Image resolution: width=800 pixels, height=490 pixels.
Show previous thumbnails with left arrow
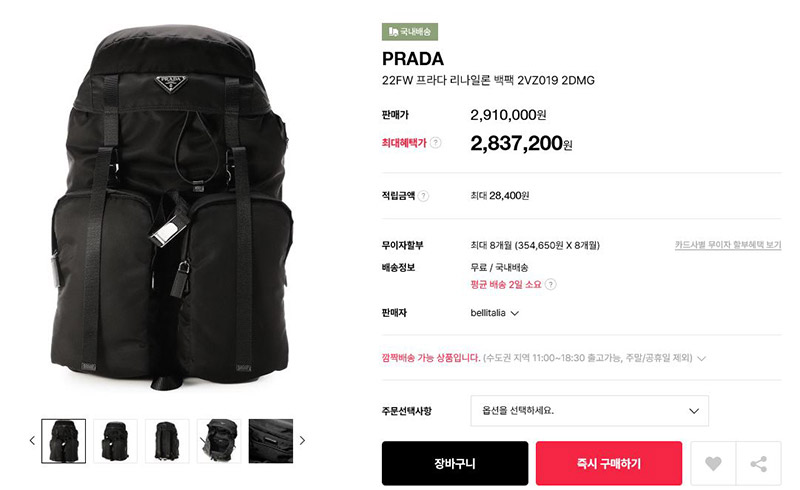[32, 440]
